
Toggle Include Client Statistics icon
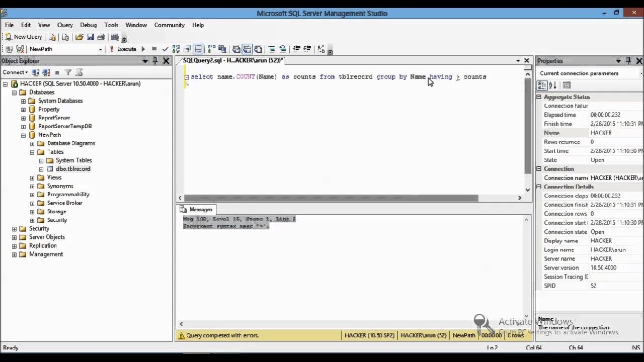click(222, 49)
